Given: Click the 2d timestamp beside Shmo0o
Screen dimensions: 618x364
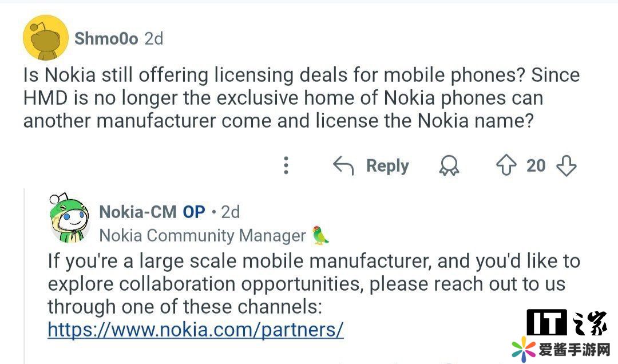Looking at the screenshot, I should click(x=153, y=38).
